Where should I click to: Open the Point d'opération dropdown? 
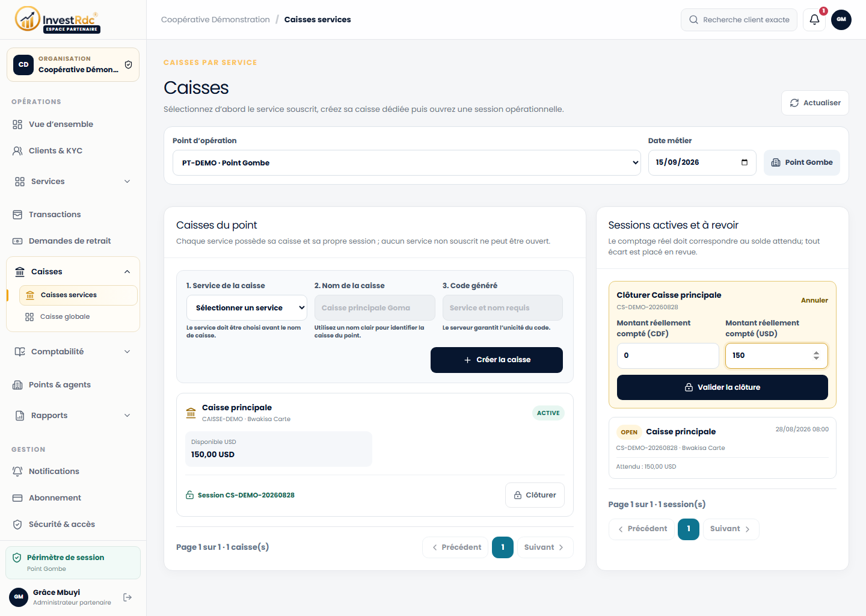[407, 163]
